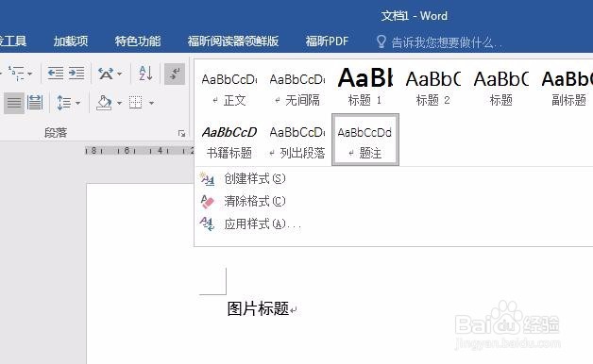Open the Asian layout dropdown arrow

coord(120,74)
